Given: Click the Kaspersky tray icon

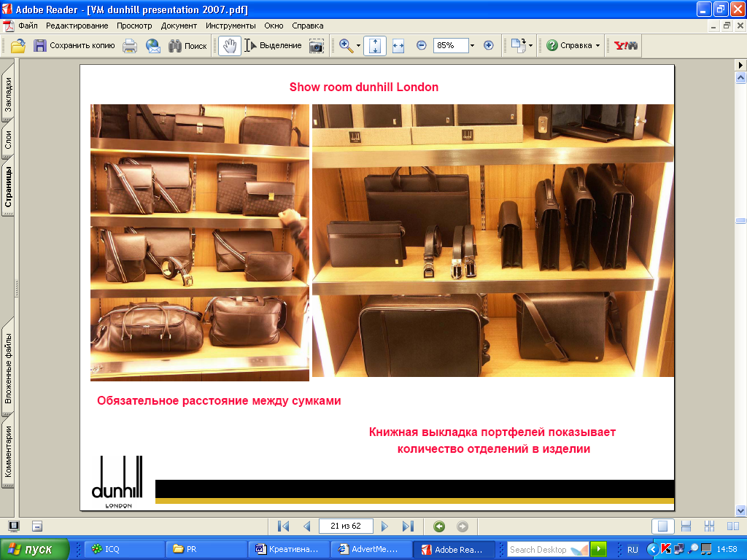Looking at the screenshot, I should (x=665, y=549).
